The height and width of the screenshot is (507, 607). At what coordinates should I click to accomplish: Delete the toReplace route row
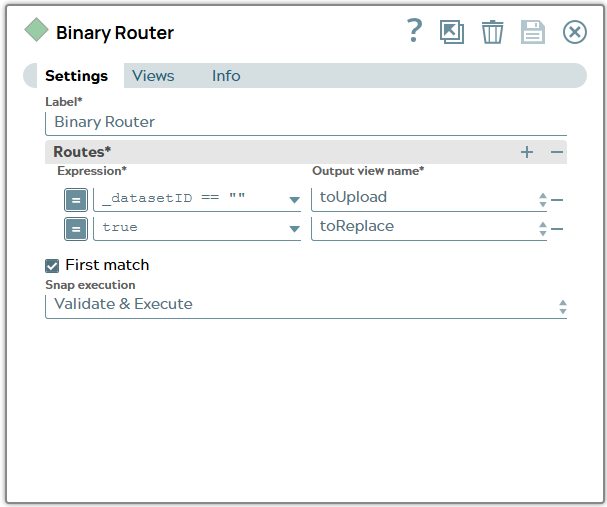tap(557, 229)
